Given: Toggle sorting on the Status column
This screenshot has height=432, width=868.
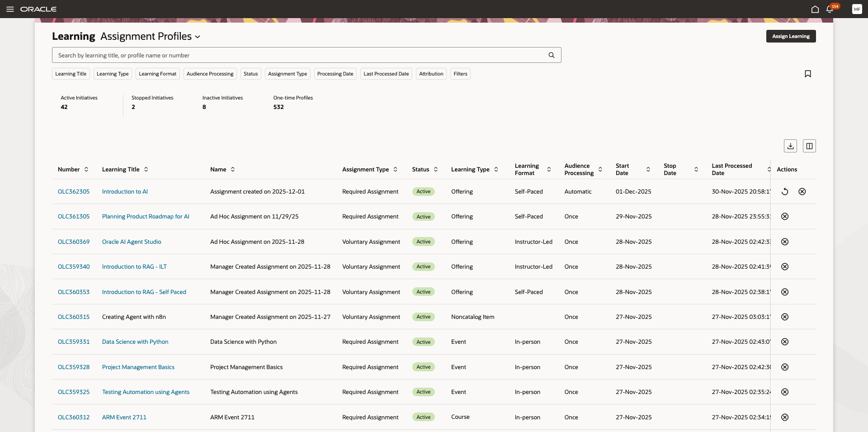Looking at the screenshot, I should [x=435, y=169].
